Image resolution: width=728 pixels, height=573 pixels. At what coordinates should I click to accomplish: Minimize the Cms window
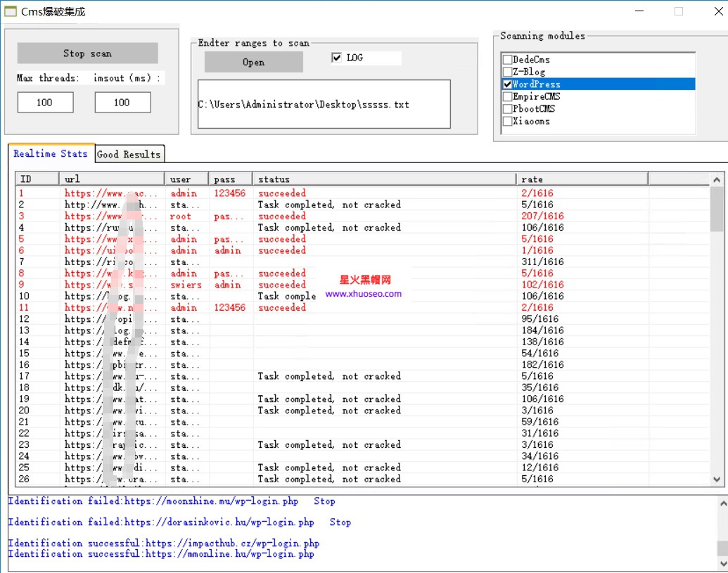tap(639, 11)
